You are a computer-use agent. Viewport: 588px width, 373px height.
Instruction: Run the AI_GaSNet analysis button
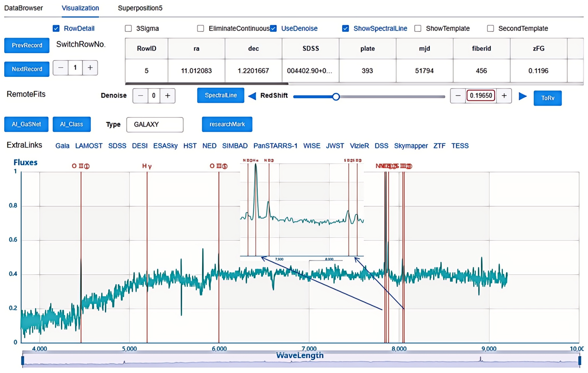point(26,124)
